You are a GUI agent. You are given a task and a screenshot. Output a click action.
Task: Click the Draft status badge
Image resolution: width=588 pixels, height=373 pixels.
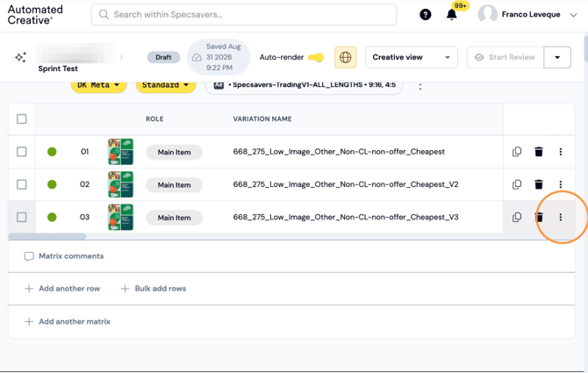pos(163,57)
